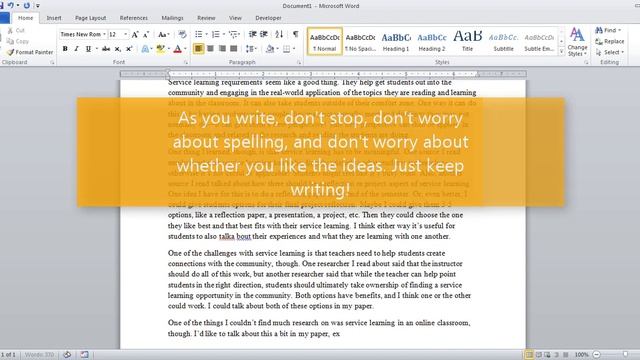Click Line Spacing icon

tap(250, 49)
